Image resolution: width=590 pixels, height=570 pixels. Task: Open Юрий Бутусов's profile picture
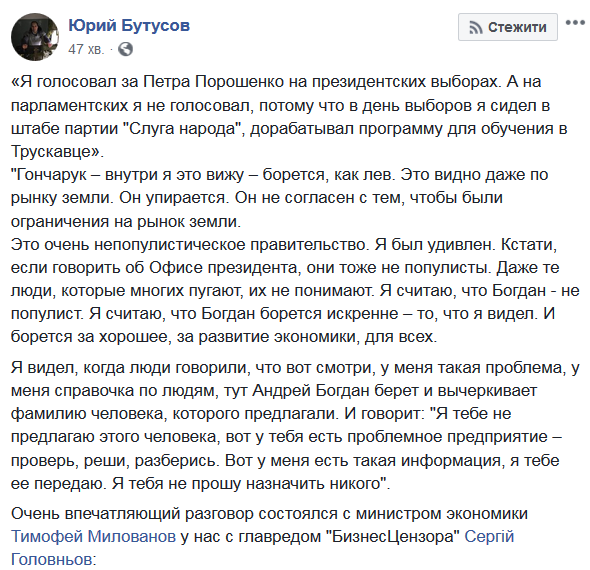(35, 37)
